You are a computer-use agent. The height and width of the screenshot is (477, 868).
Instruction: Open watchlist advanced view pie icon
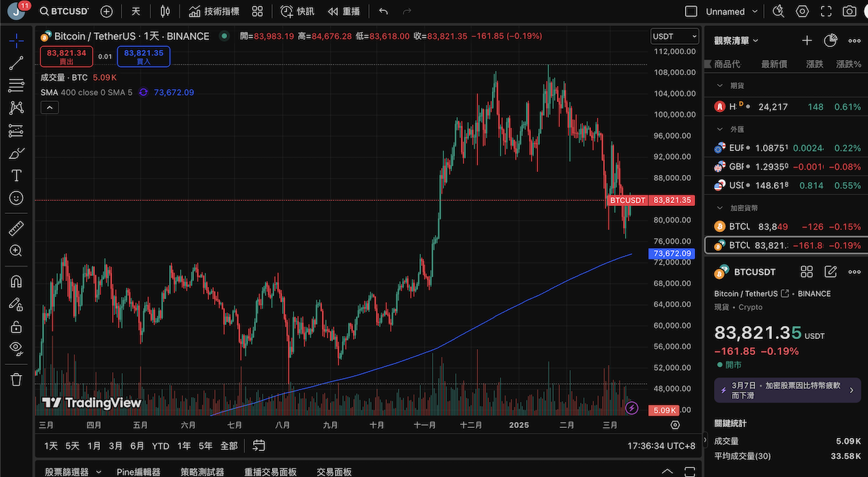pos(830,41)
